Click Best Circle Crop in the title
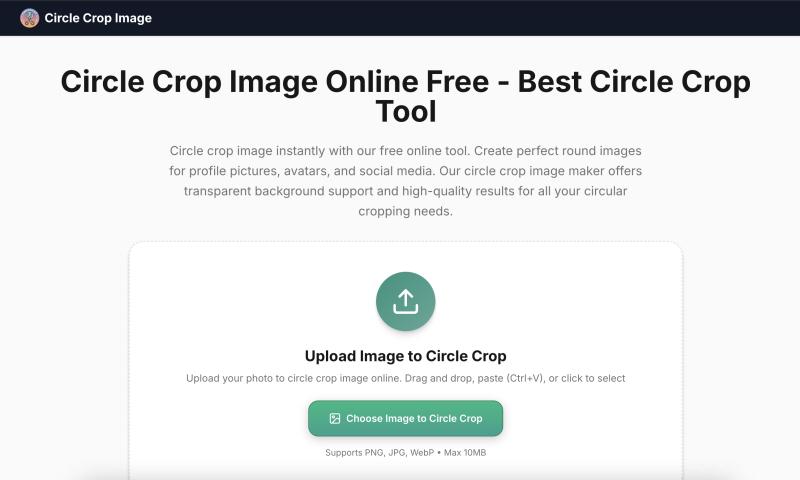The width and height of the screenshot is (800, 480). [634, 82]
